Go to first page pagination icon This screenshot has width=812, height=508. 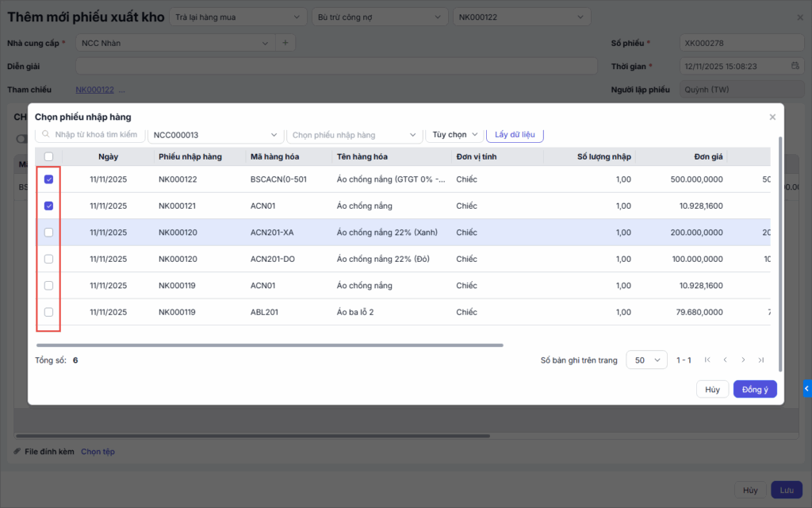point(707,360)
